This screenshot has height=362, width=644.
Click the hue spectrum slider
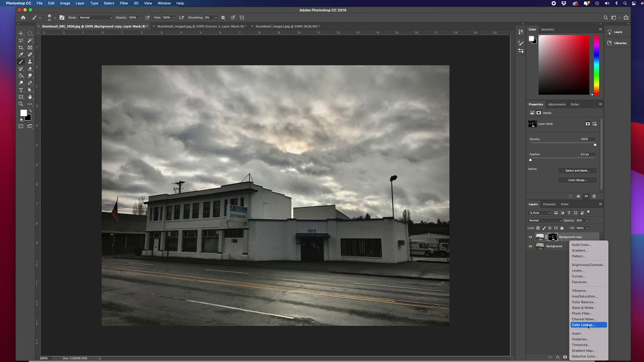pyautogui.click(x=596, y=64)
